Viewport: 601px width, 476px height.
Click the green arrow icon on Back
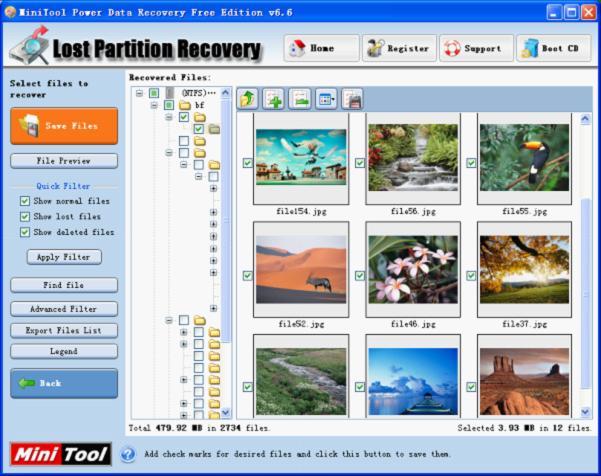coord(27,383)
